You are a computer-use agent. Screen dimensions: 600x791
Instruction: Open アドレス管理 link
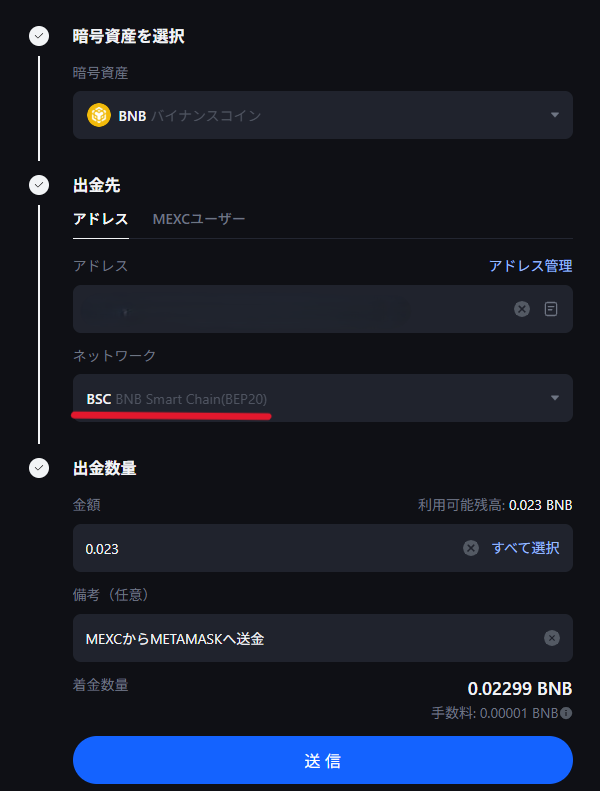click(x=530, y=266)
